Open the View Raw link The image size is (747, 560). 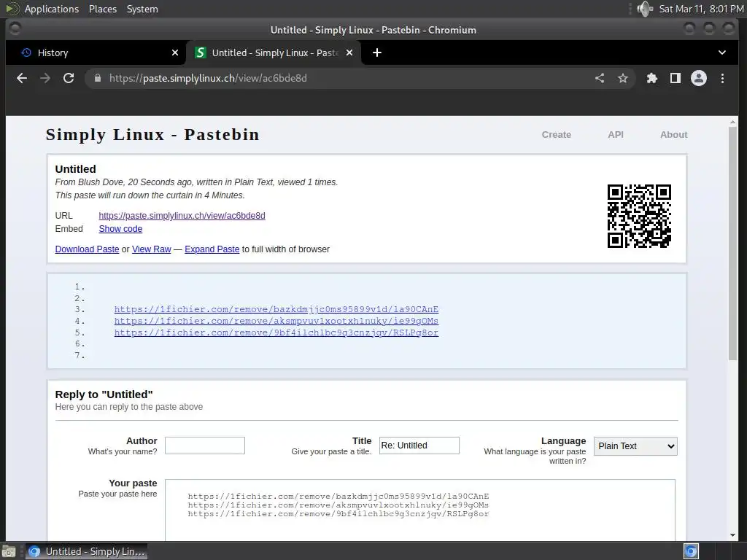152,249
